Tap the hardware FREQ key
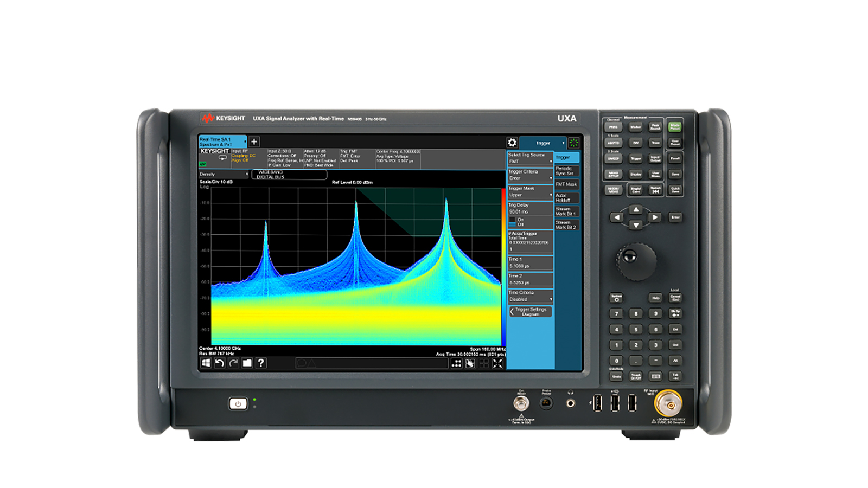Screen dimensions: 868x488 [x=613, y=127]
